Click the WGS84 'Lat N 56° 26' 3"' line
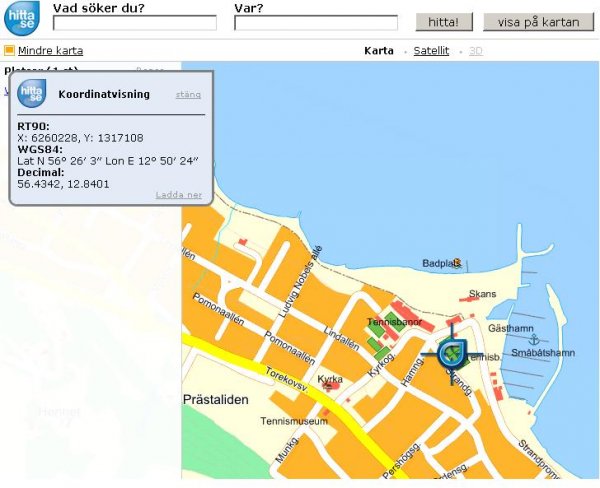 coord(108,161)
